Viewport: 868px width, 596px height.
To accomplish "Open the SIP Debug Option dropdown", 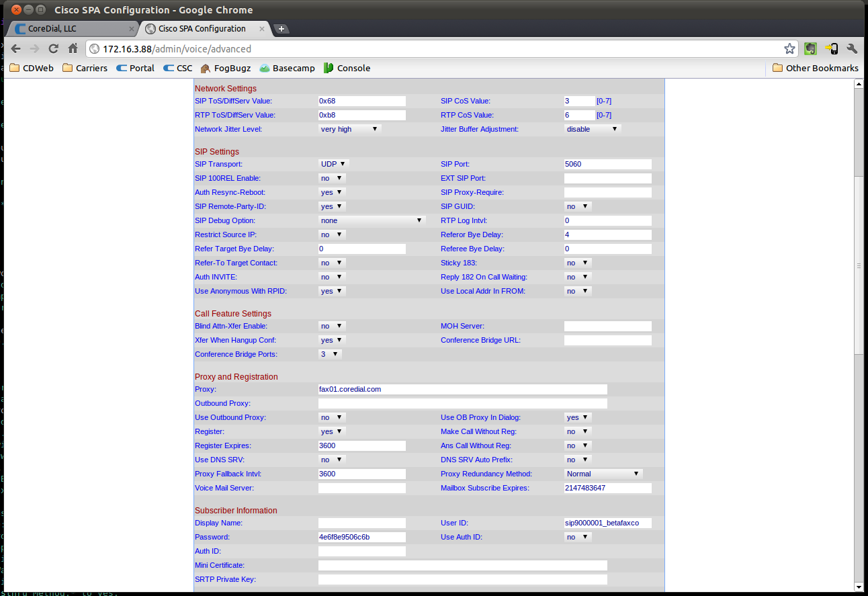I will 372,220.
